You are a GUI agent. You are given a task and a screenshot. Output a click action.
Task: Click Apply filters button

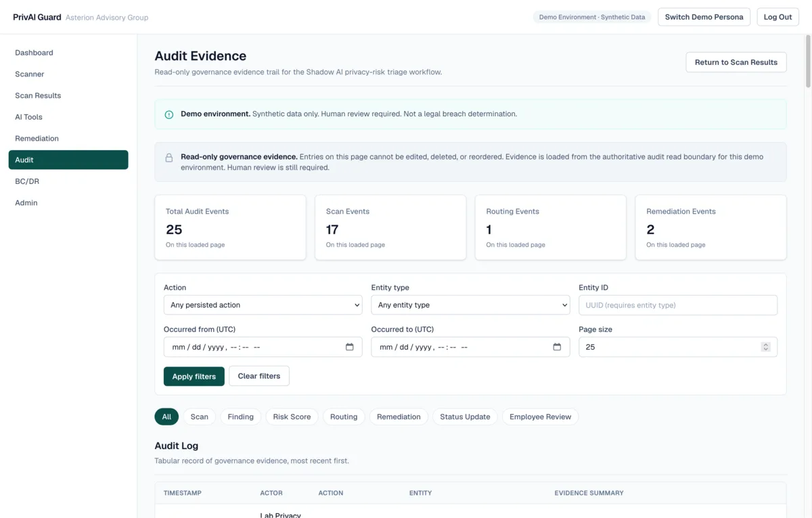[194, 376]
